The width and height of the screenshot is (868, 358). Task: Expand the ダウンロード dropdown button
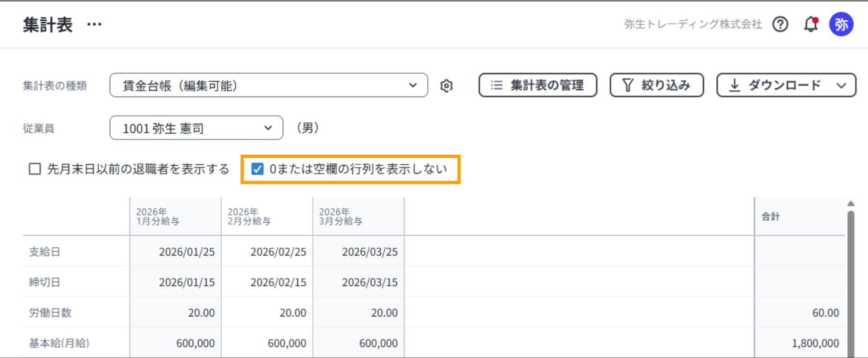[x=786, y=85]
